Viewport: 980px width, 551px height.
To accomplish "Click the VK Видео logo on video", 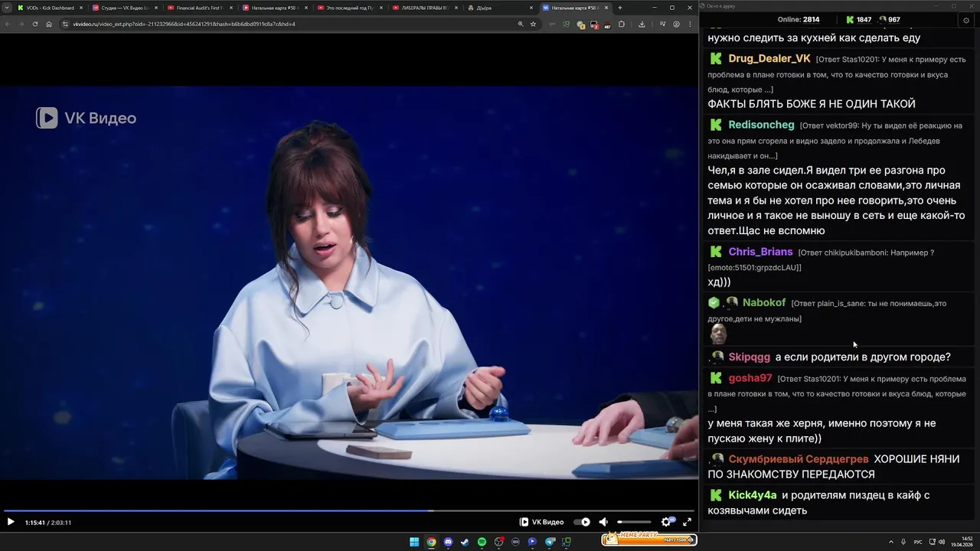I will (86, 118).
